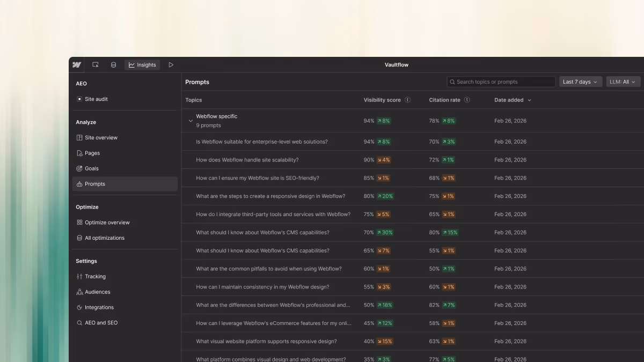This screenshot has height=362, width=644.
Task: Switch to the Insights tab
Action: [x=142, y=65]
